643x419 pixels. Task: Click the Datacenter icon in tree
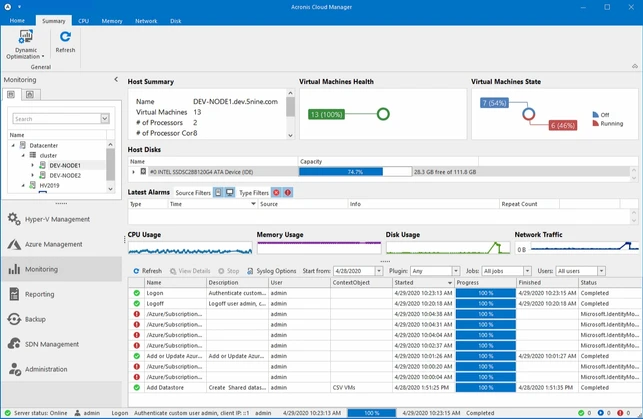point(23,145)
